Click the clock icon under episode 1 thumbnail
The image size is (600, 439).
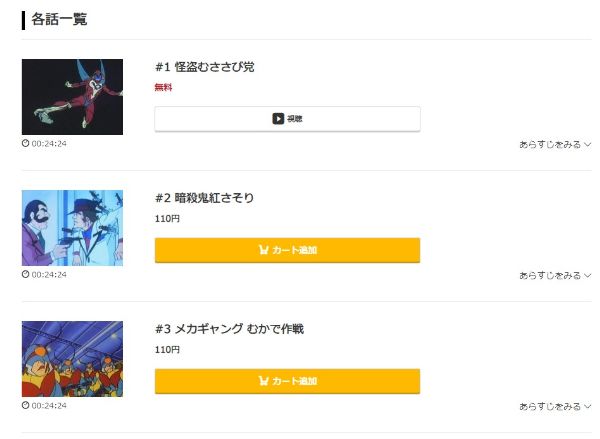tap(26, 143)
